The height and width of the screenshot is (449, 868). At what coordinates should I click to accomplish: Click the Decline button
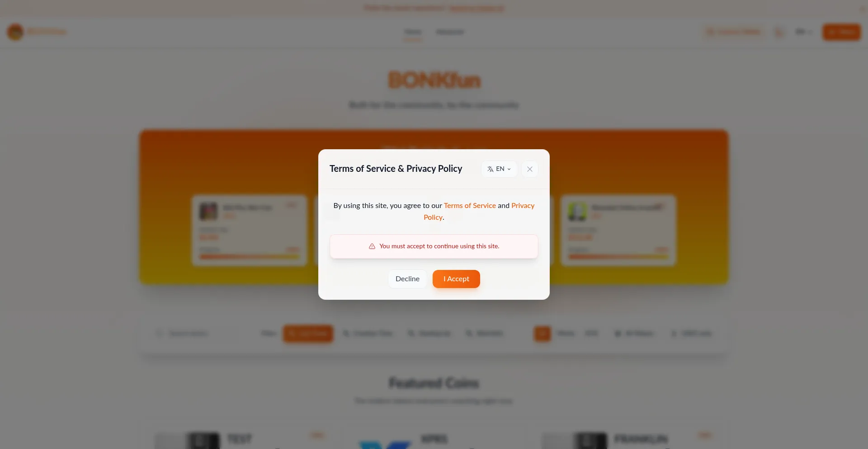[x=407, y=279]
